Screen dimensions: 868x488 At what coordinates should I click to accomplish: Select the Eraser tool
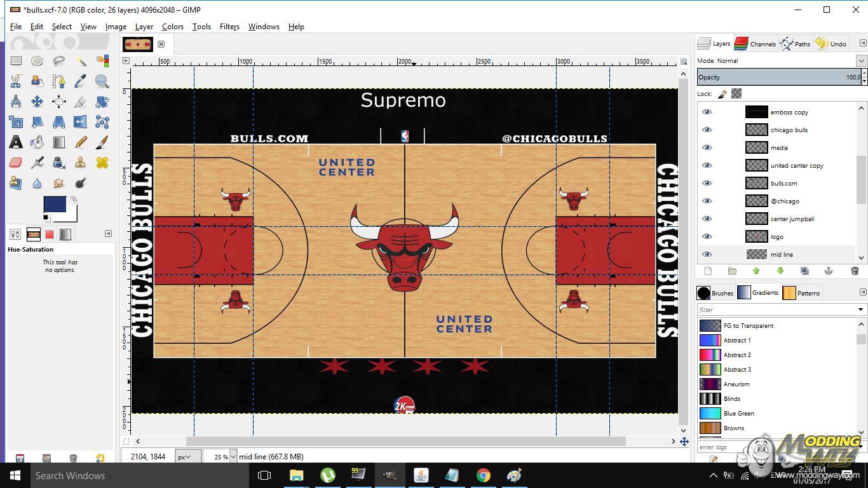16,163
